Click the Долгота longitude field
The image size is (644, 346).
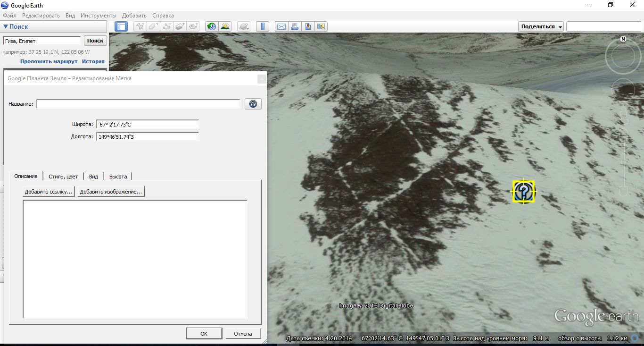[148, 136]
